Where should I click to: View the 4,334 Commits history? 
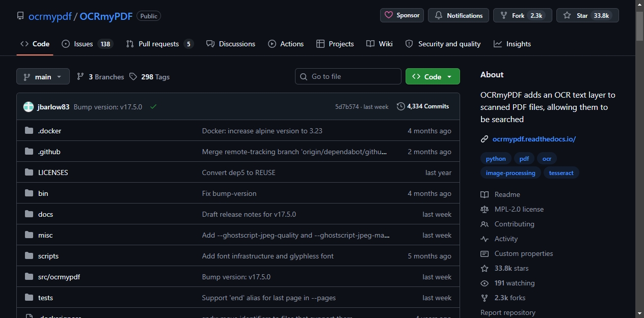(423, 106)
